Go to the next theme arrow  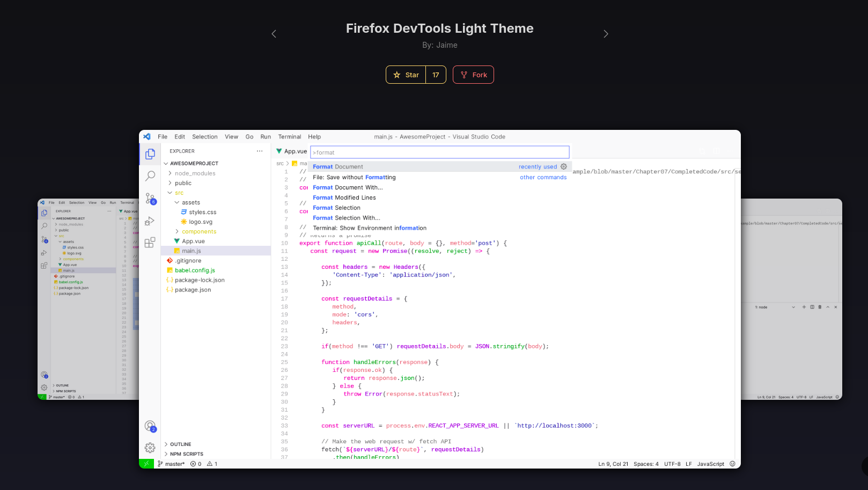(606, 34)
